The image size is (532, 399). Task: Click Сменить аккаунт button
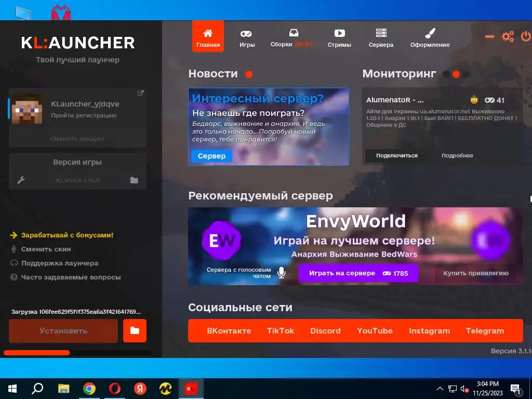(77, 138)
